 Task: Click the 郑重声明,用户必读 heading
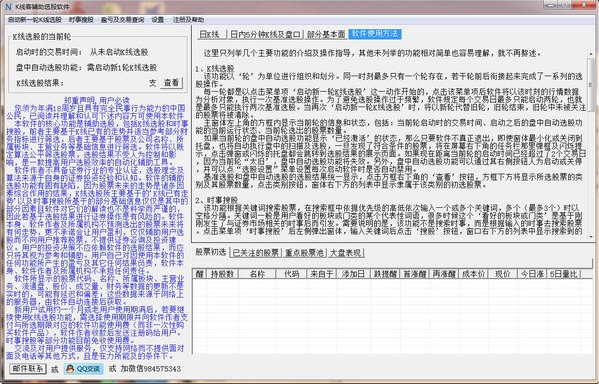click(97, 100)
